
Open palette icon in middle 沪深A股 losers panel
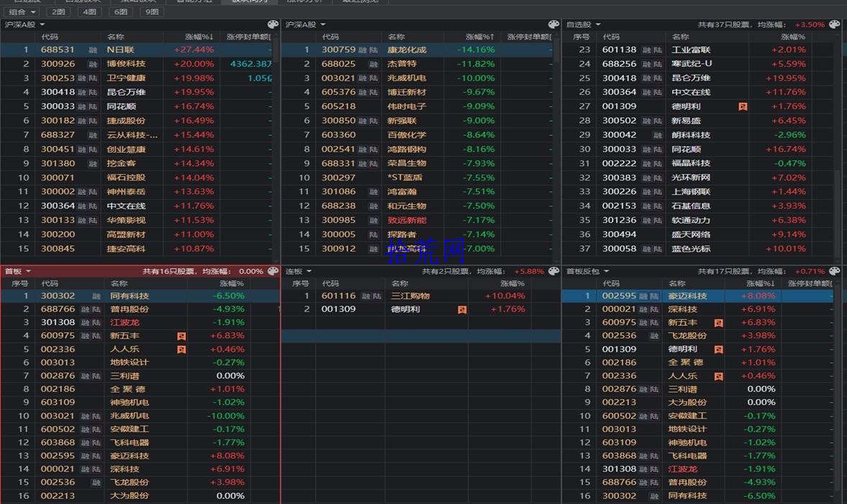[553, 24]
